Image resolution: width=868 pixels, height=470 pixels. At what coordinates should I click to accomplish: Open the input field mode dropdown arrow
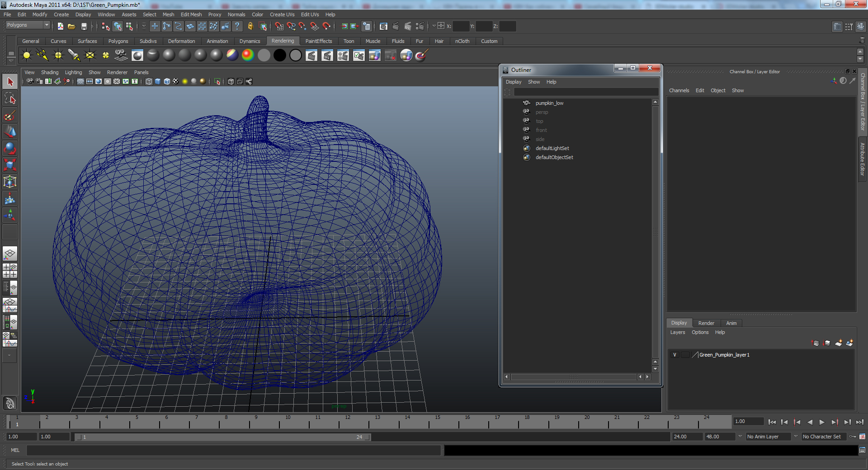(x=434, y=26)
